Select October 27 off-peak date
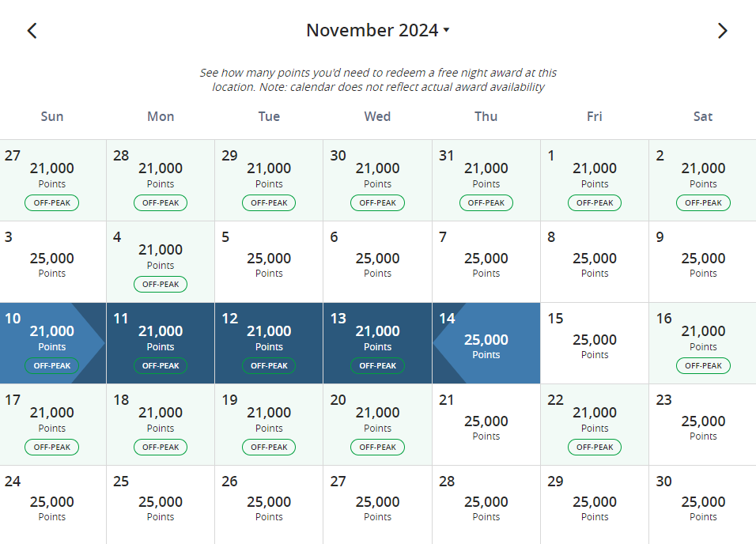 (x=52, y=179)
